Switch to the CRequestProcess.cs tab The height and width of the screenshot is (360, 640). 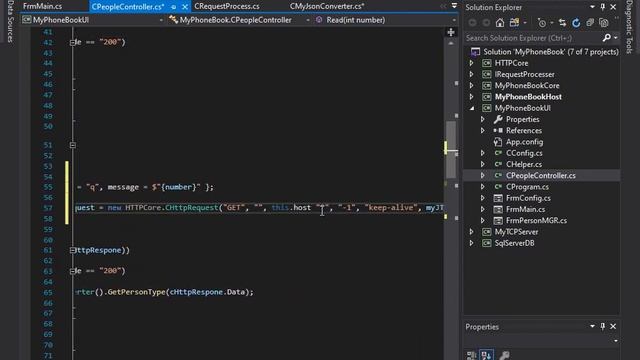(227, 7)
